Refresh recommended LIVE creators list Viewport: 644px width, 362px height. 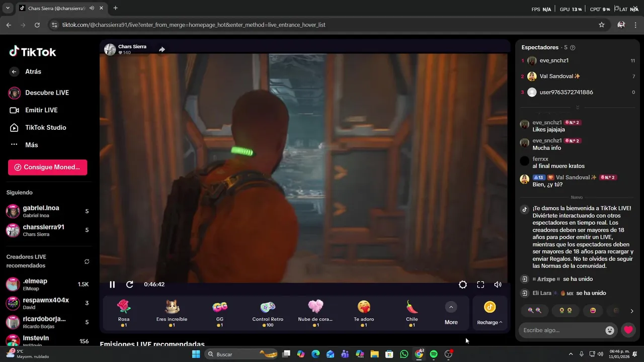pos(87,261)
